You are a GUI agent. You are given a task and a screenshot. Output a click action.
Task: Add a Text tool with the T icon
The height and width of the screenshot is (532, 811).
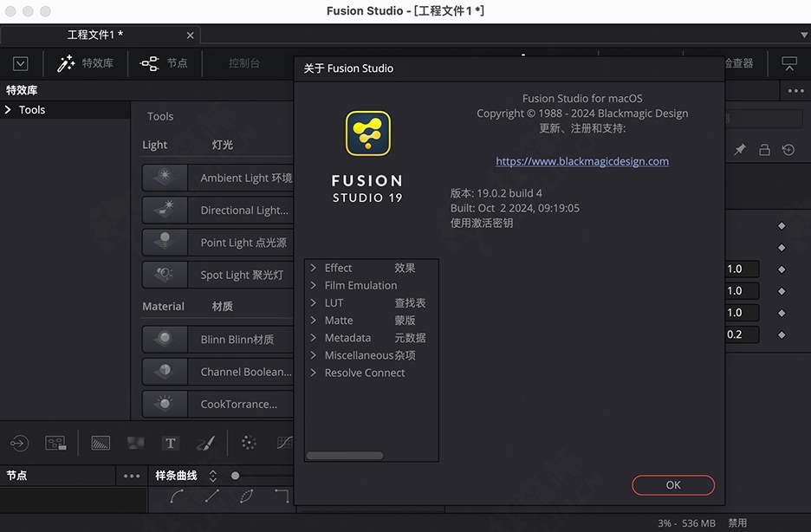[170, 443]
